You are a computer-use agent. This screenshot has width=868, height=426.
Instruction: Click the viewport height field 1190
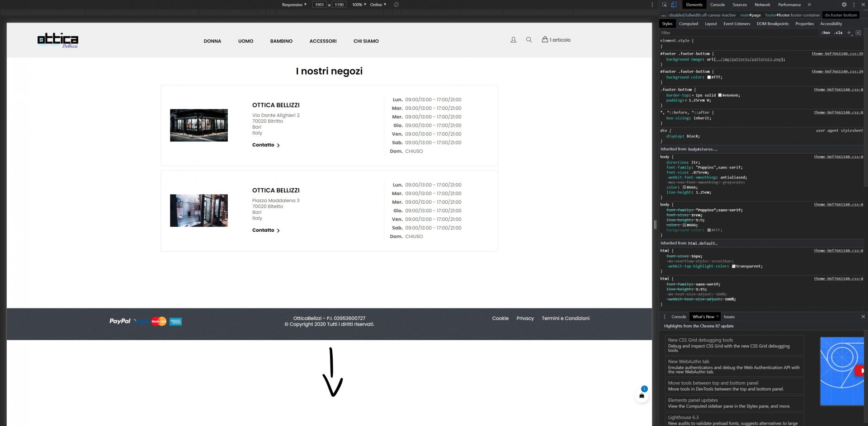(x=339, y=5)
